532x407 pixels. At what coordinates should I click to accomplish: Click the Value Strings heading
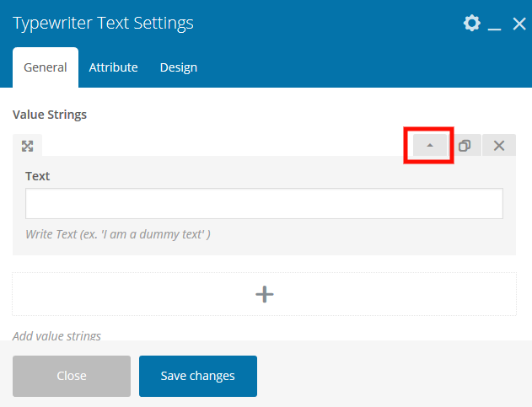coord(50,114)
